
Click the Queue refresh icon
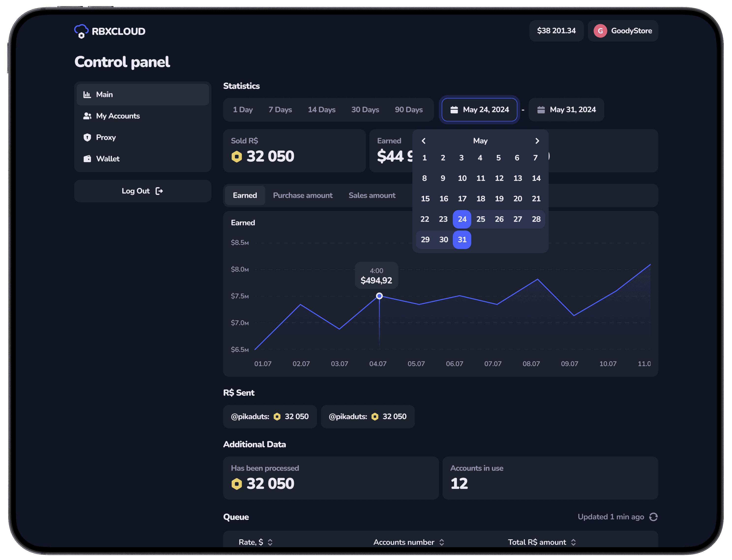[653, 517]
